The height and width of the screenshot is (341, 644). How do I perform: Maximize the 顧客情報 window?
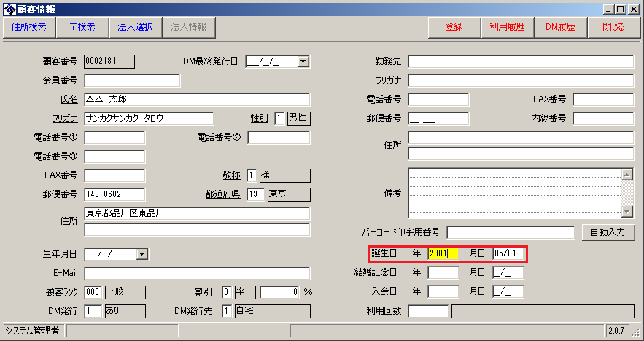[621, 9]
